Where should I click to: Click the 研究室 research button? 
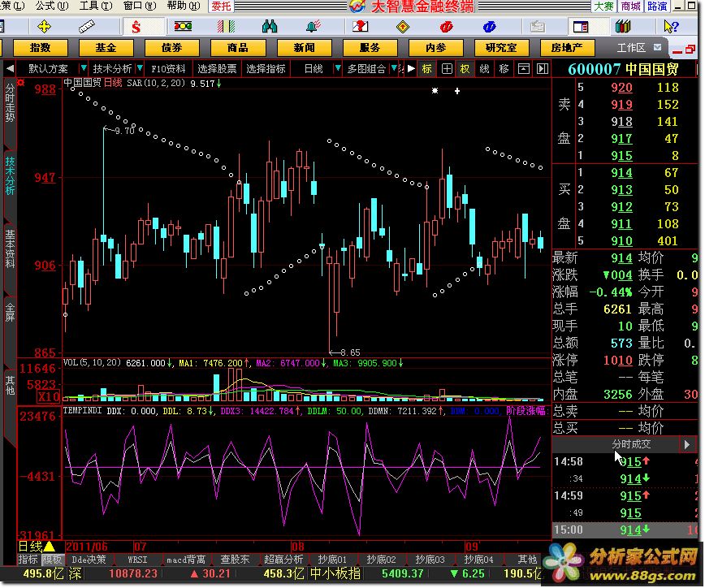tap(501, 47)
